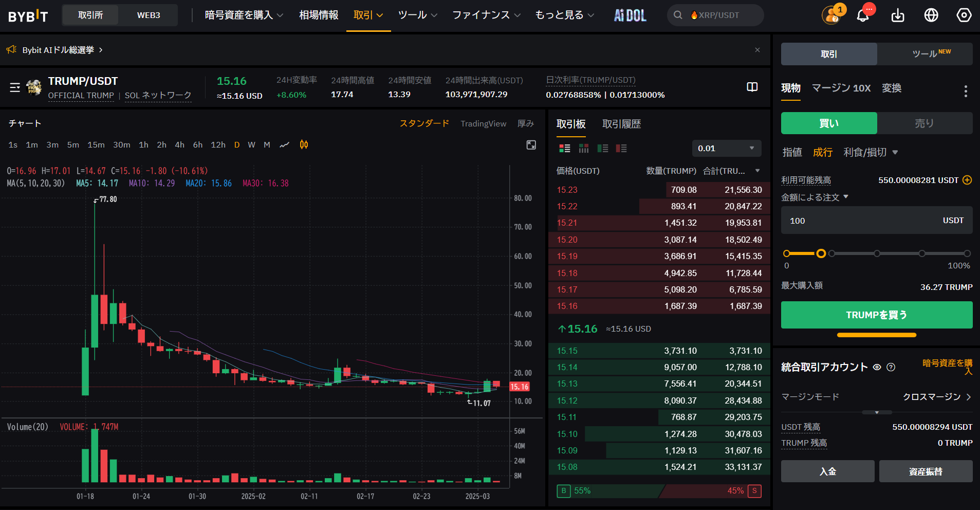The height and width of the screenshot is (510, 980).
Task: Show sell orders only in order book
Action: (621, 149)
